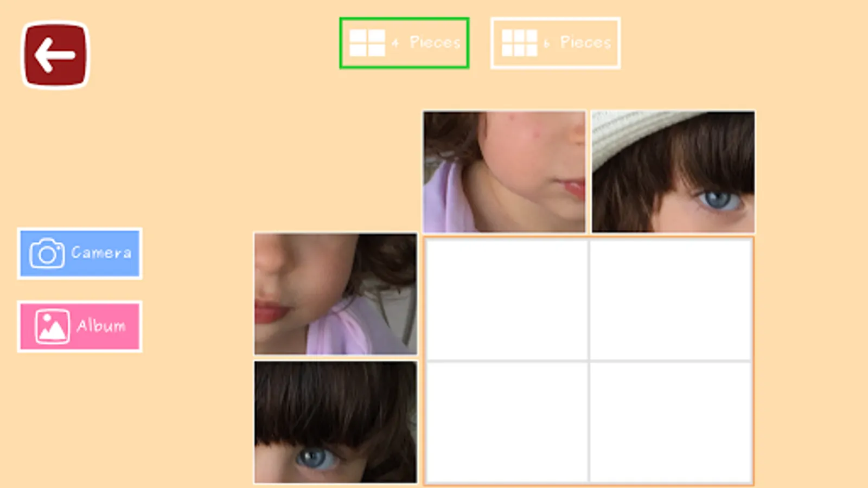Pick the puzzle piece with nose and lips
This screenshot has width=868, height=488.
[336, 294]
